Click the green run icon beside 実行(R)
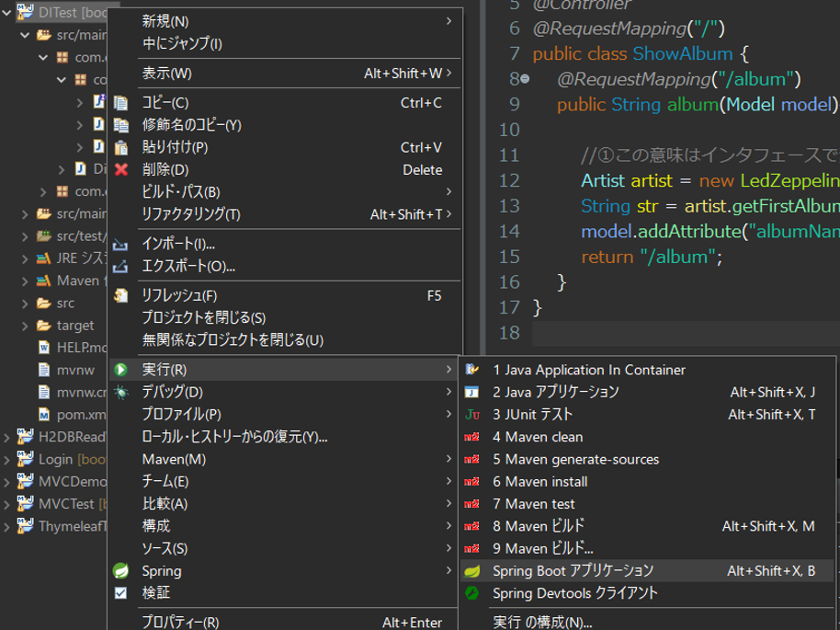Screen dimensions: 840x630 click(x=120, y=370)
